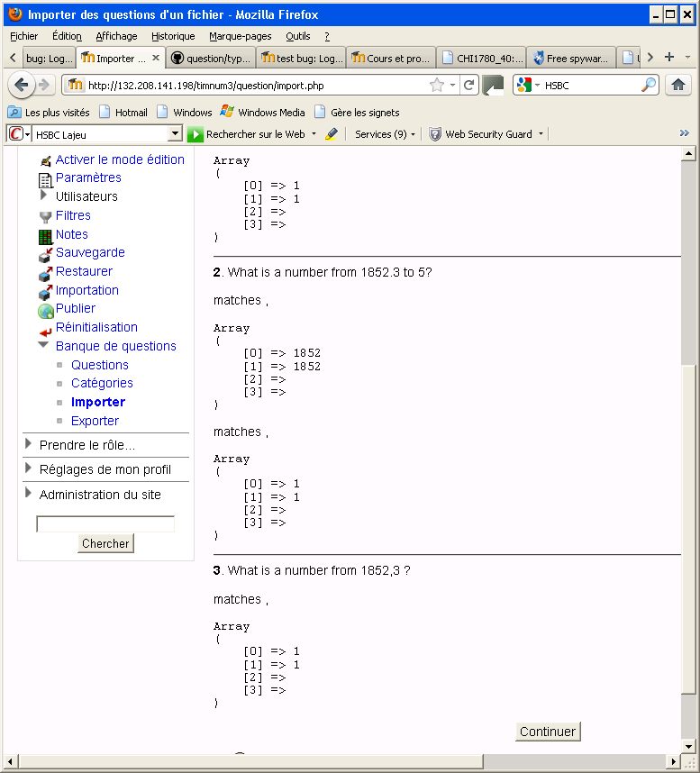Open the Affichage menu
700x773 pixels.
[x=116, y=36]
